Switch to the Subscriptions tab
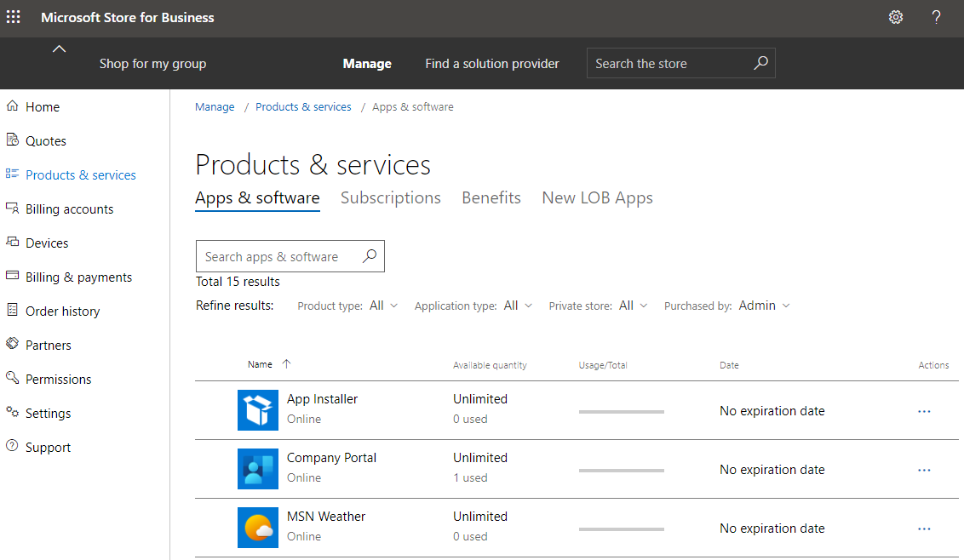This screenshot has width=964, height=560. click(x=391, y=197)
